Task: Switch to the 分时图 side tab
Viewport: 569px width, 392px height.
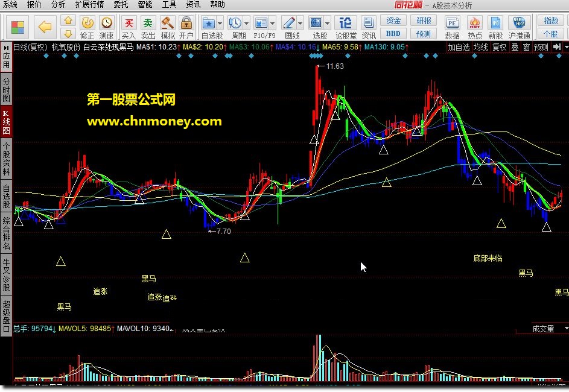Action: [6, 89]
